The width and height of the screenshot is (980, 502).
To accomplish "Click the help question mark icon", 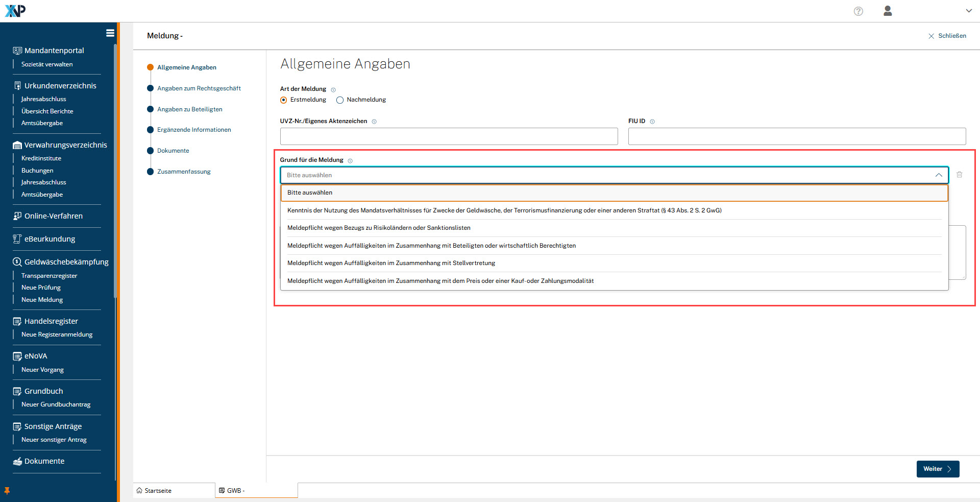I will click(858, 11).
